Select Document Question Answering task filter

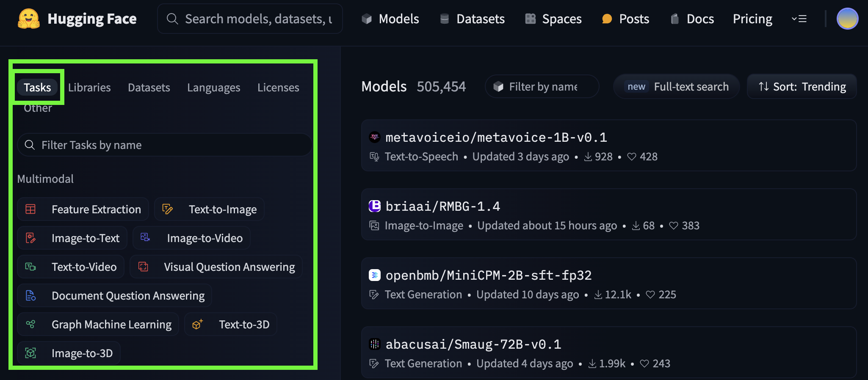point(114,295)
